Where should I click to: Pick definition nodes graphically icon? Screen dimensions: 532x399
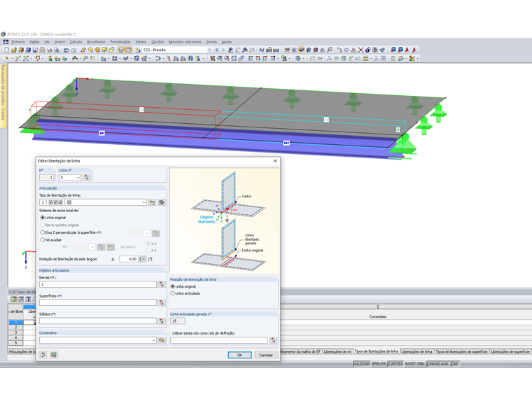click(273, 340)
